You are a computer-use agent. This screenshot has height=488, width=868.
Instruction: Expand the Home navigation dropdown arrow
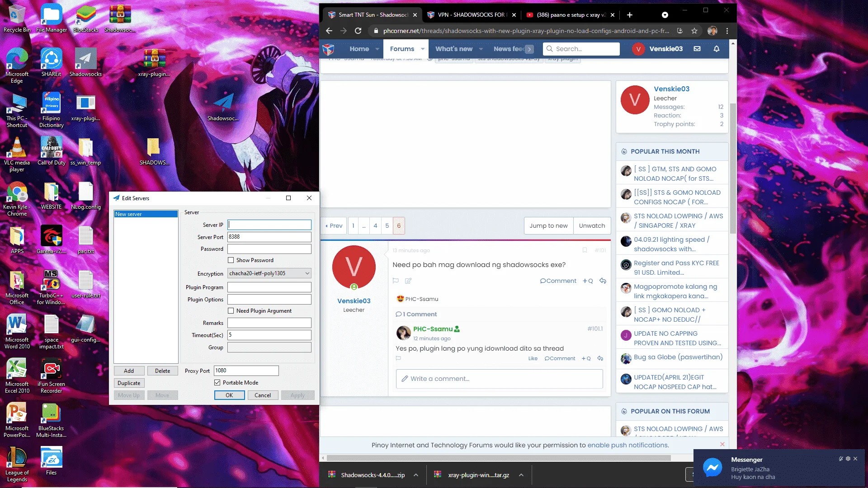coord(378,49)
